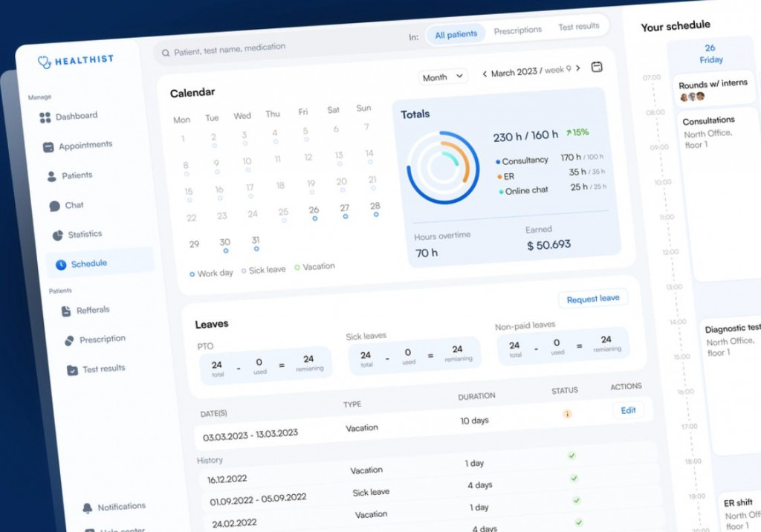Click the Request leave button
The height and width of the screenshot is (532, 761).
pyautogui.click(x=593, y=298)
